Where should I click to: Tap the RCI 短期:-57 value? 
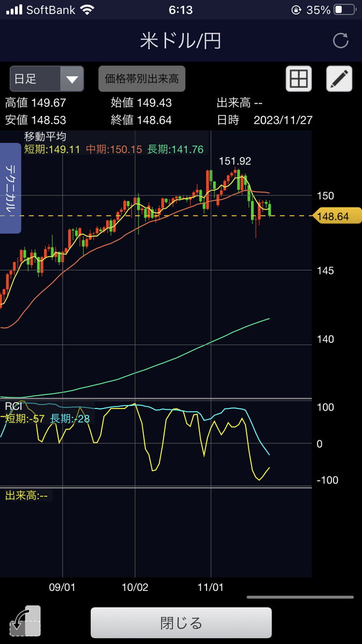pyautogui.click(x=25, y=419)
